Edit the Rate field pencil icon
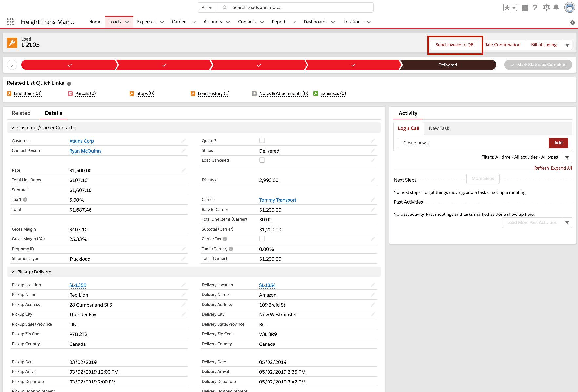The height and width of the screenshot is (392, 578). 184,170
